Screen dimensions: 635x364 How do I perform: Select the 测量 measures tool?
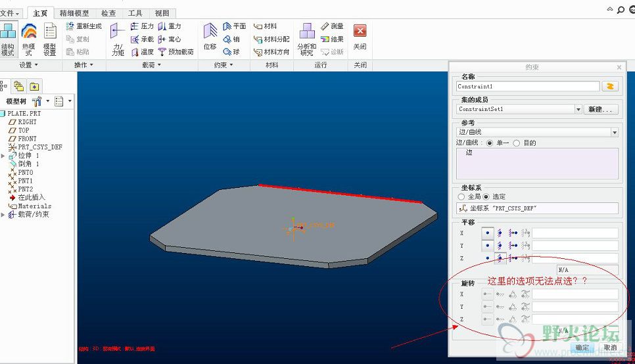point(332,26)
